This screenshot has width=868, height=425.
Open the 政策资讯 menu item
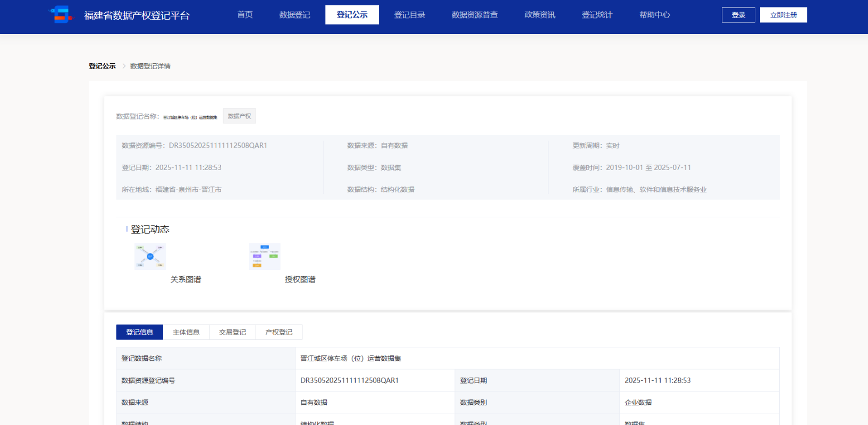540,15
